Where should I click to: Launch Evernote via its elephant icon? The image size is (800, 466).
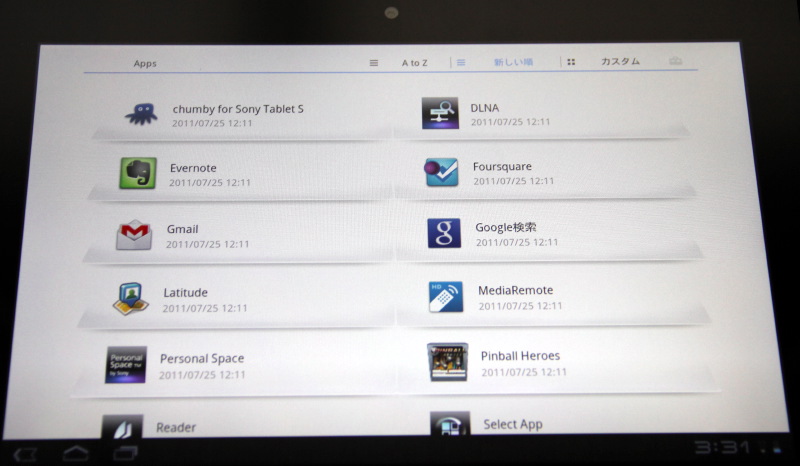138,173
